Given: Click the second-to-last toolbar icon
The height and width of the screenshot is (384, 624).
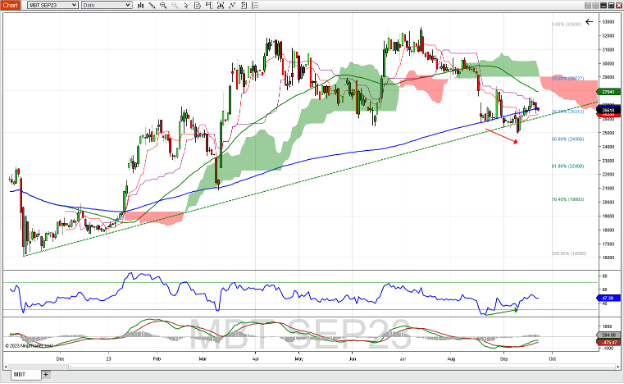Looking at the screenshot, I should click(244, 5).
